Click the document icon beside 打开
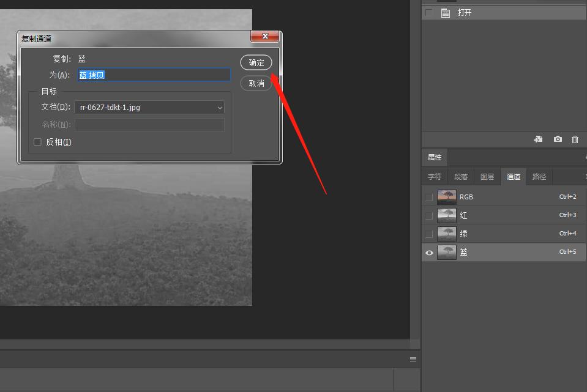 pyautogui.click(x=446, y=13)
